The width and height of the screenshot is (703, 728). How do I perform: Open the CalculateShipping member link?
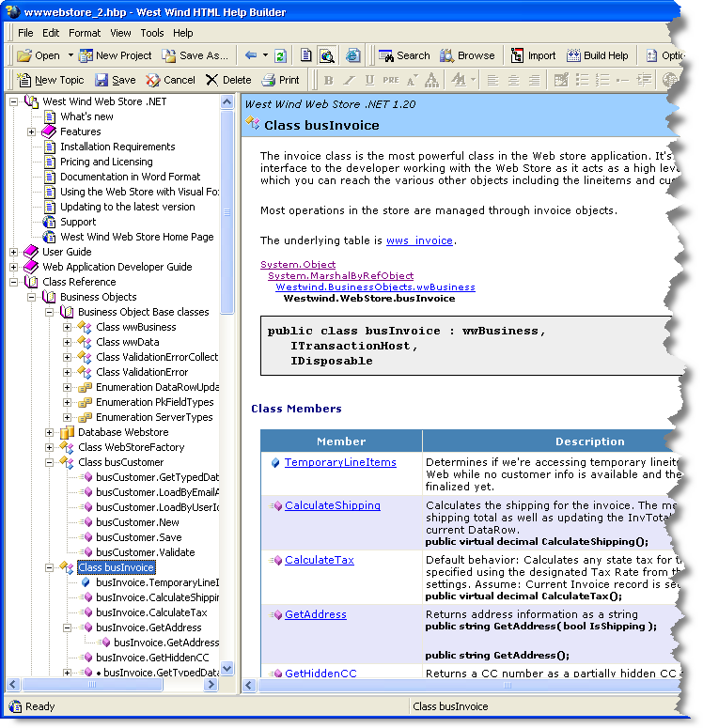[x=333, y=505]
